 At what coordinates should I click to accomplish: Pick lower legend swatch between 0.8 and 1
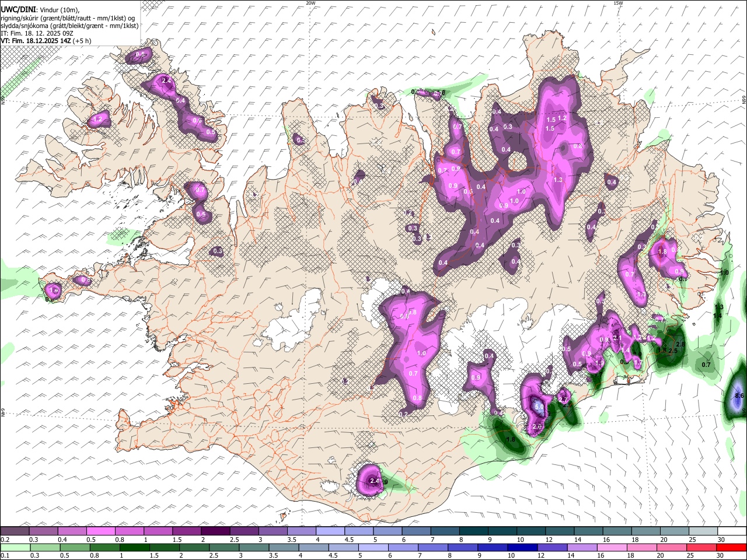[x=104, y=547]
